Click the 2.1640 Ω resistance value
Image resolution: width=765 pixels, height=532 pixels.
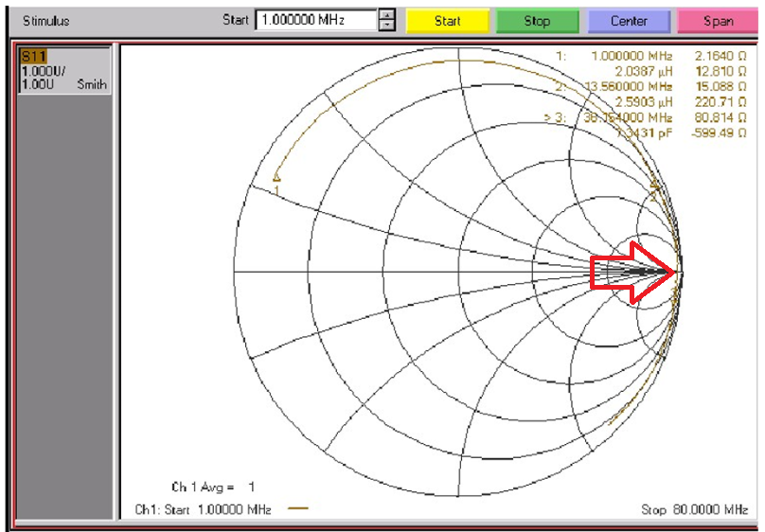pos(721,56)
